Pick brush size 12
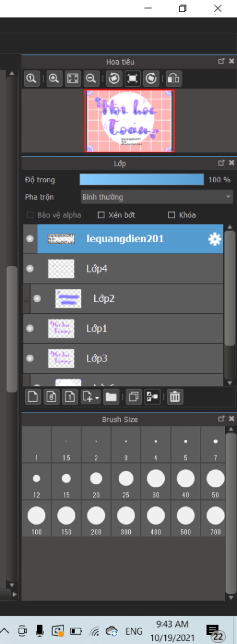237x644 pixels. 37,482
